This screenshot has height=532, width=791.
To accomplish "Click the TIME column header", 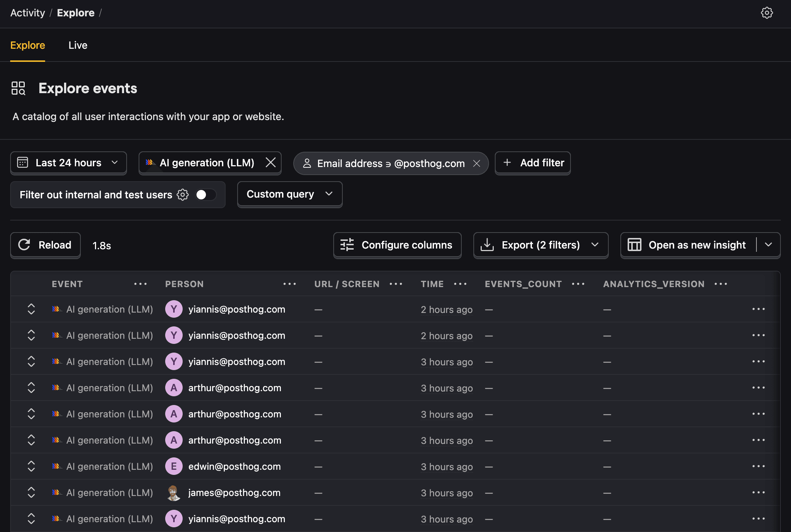I will coord(432,284).
